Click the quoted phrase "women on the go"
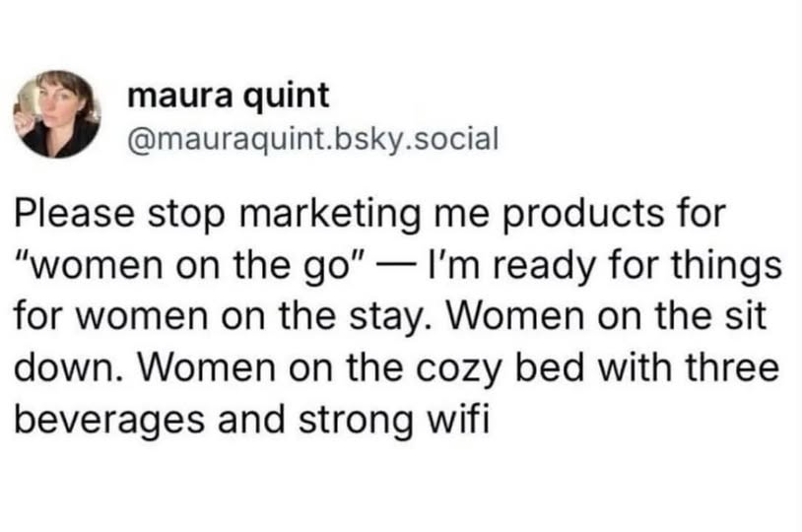Image resolution: width=802 pixels, height=532 pixels. (x=181, y=266)
